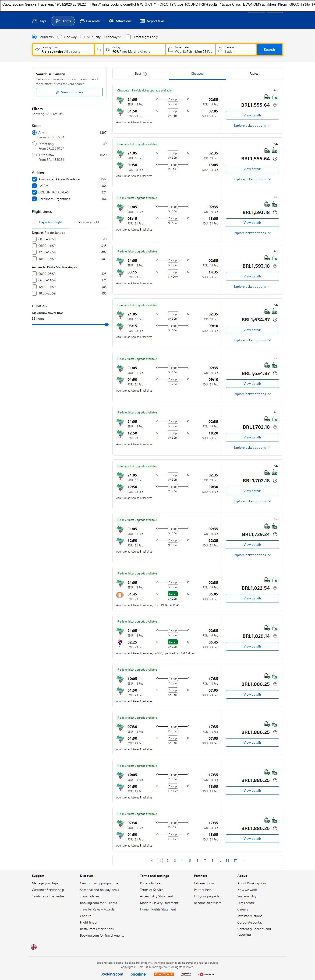Click the calendar icon in Travel dates
Image resolution: width=315 pixels, height=980 pixels.
click(171, 49)
